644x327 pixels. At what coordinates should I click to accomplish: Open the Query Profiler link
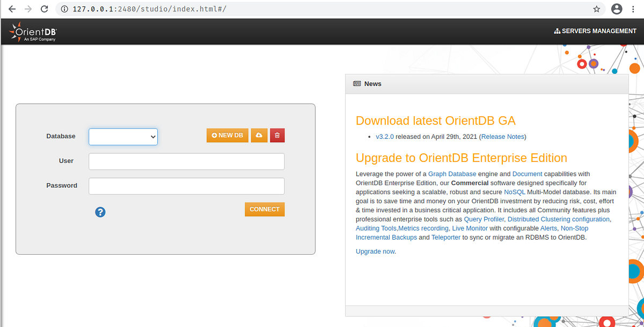click(484, 219)
